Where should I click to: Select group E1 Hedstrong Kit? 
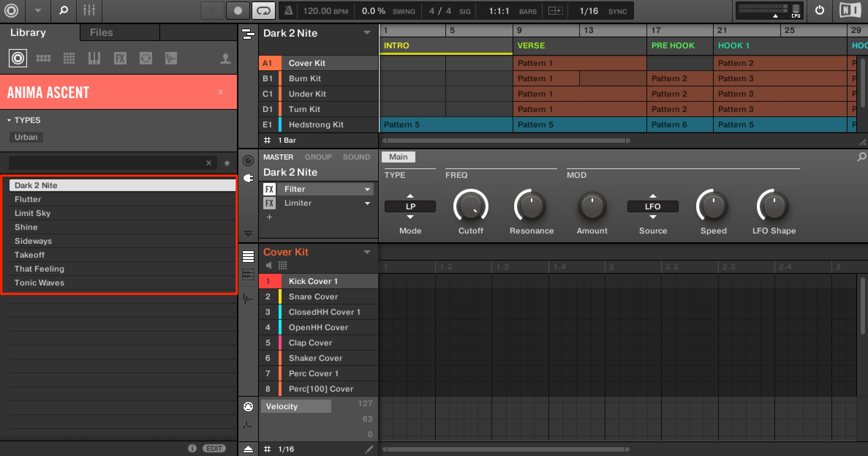pyautogui.click(x=318, y=124)
